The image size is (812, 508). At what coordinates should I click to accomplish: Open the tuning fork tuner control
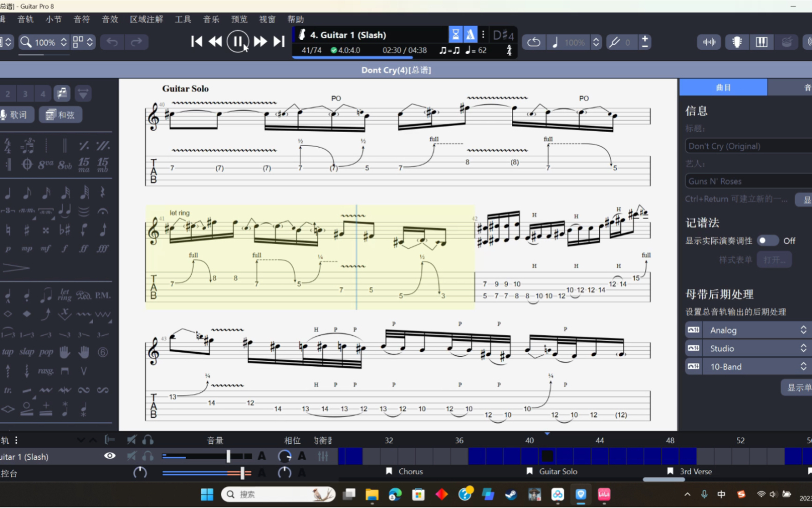click(614, 42)
